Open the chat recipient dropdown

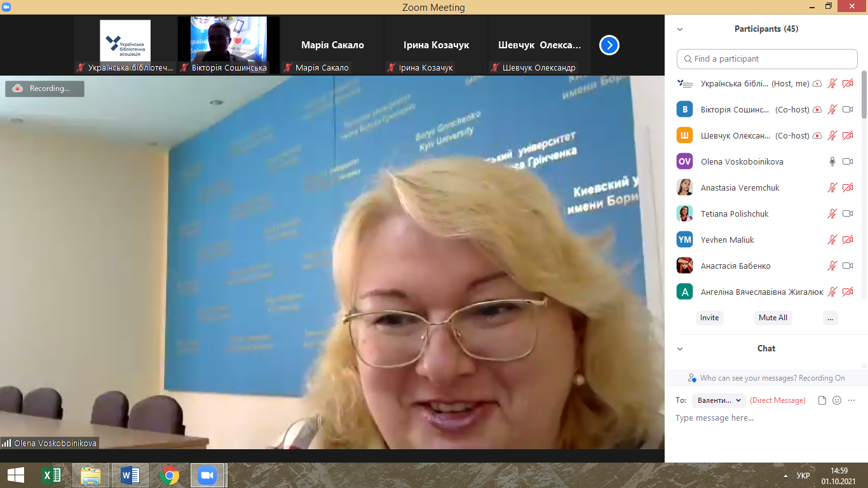point(719,400)
